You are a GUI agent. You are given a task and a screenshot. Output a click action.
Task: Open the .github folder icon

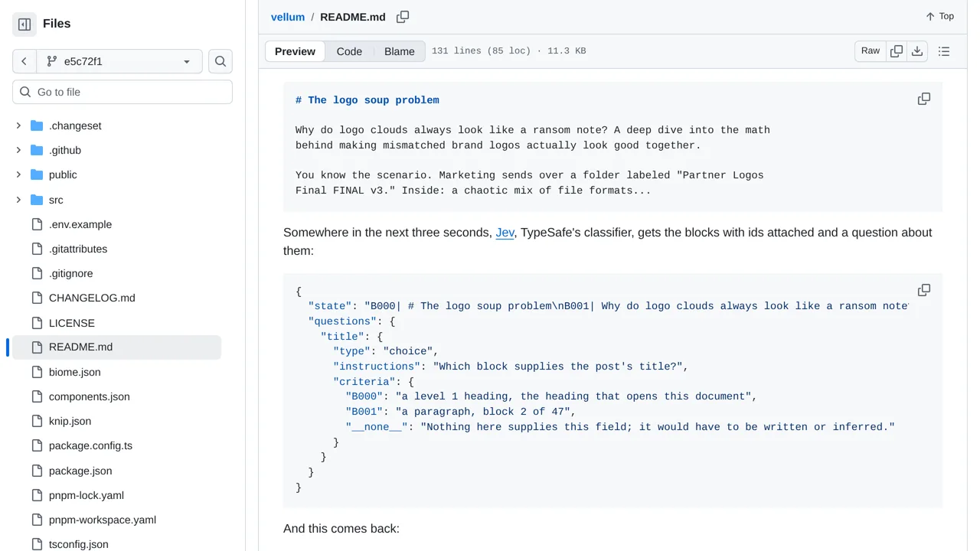click(x=37, y=150)
